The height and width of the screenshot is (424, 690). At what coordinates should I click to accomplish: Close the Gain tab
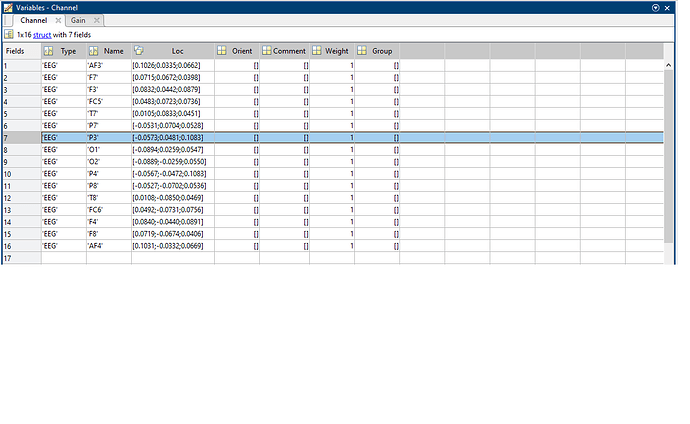97,20
